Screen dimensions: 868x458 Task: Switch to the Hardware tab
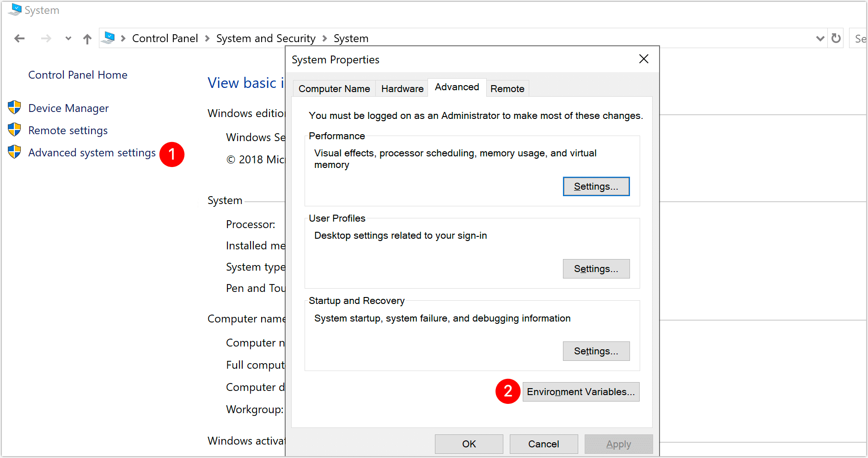402,88
